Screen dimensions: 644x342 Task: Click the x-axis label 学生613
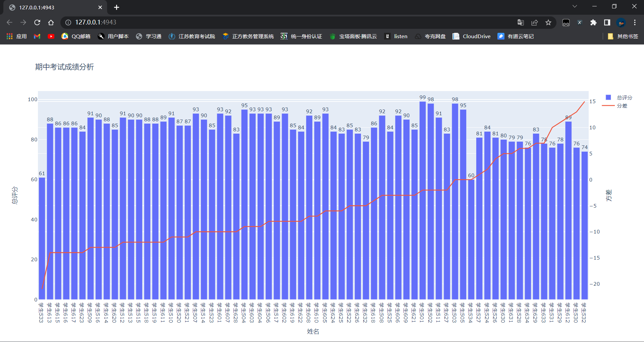pyautogui.click(x=50, y=313)
